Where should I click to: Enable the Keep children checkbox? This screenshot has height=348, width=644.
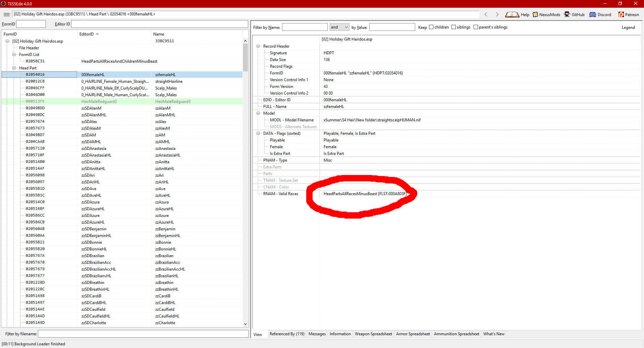(431, 27)
